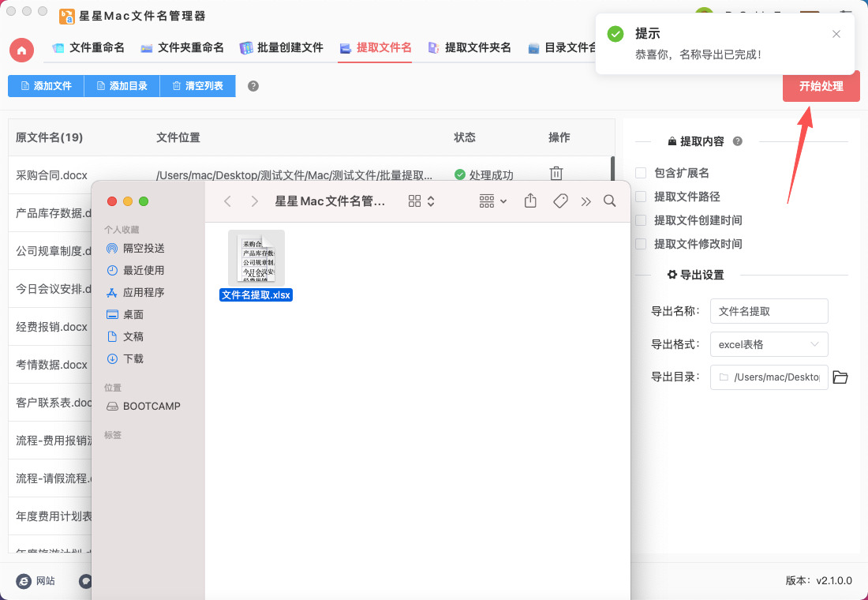Select 文件名提取.xlsx file thumbnail
The height and width of the screenshot is (600, 868).
pyautogui.click(x=256, y=258)
